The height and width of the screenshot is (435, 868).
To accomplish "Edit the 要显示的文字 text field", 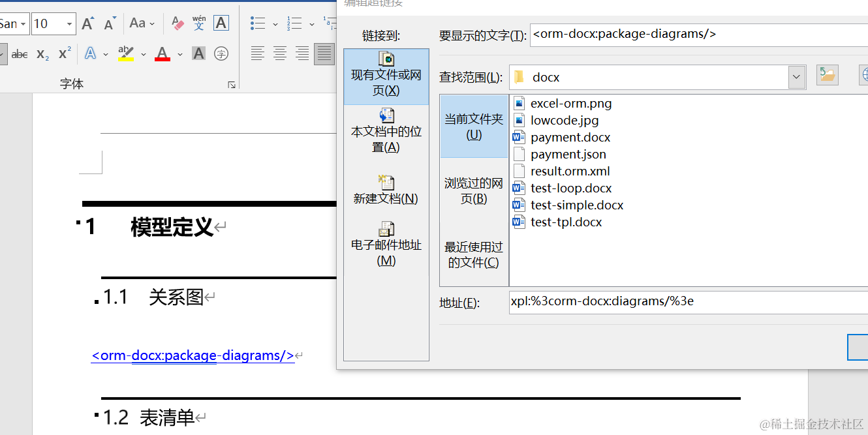I will click(699, 35).
